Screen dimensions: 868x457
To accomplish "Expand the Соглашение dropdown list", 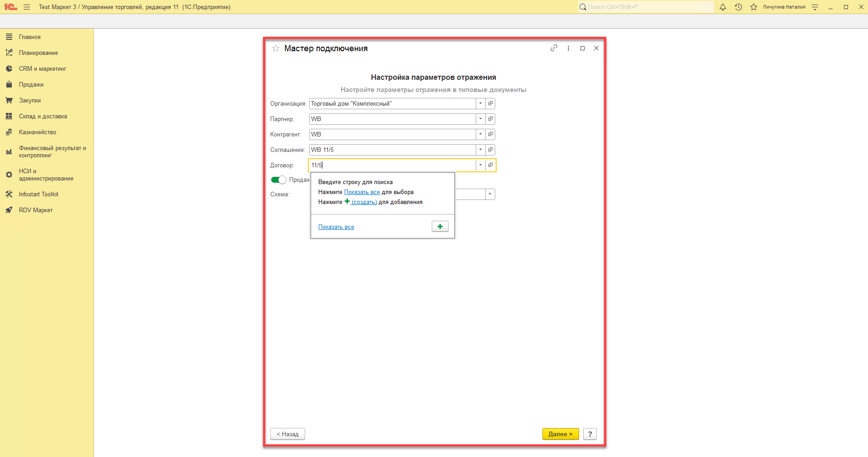I will (480, 150).
